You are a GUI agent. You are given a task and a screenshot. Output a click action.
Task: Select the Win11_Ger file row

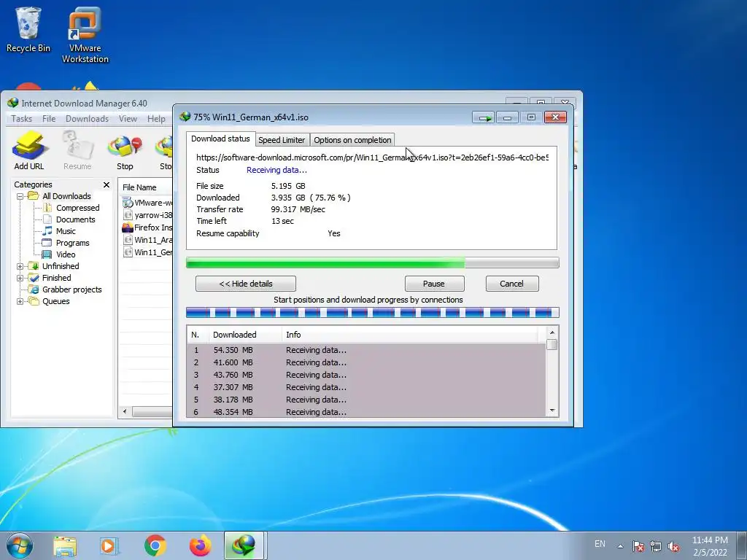147,252
